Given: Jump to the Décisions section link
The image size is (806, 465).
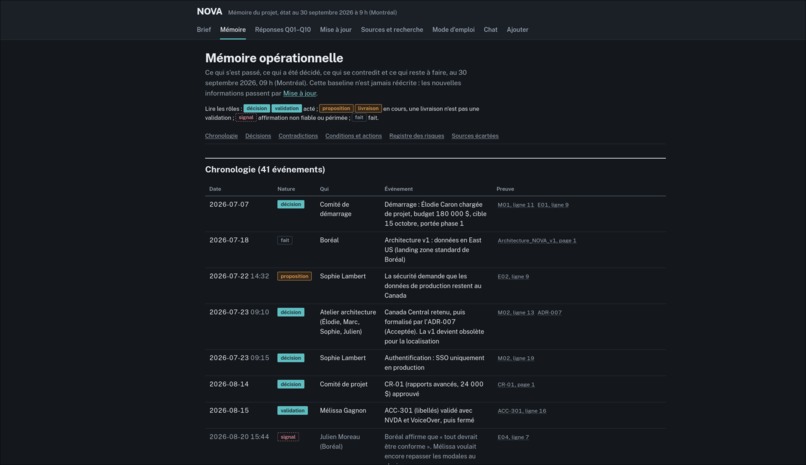Looking at the screenshot, I should click(x=258, y=136).
